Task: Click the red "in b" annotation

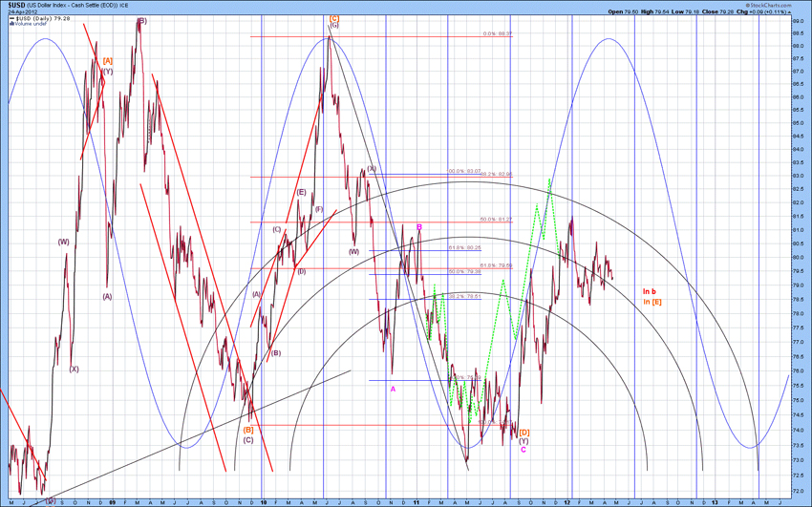Action: 650,290
